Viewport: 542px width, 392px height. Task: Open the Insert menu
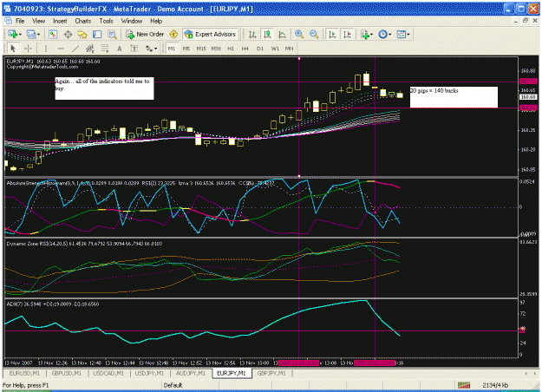60,21
